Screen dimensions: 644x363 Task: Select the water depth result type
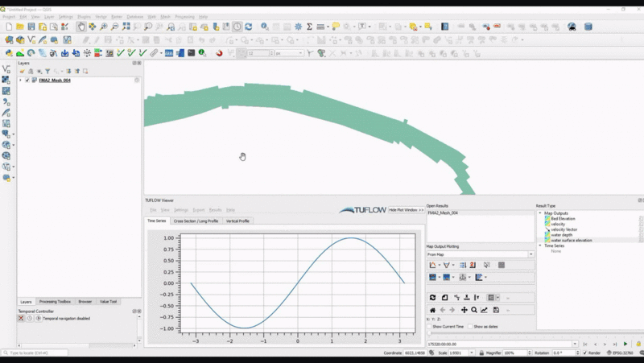click(x=561, y=235)
